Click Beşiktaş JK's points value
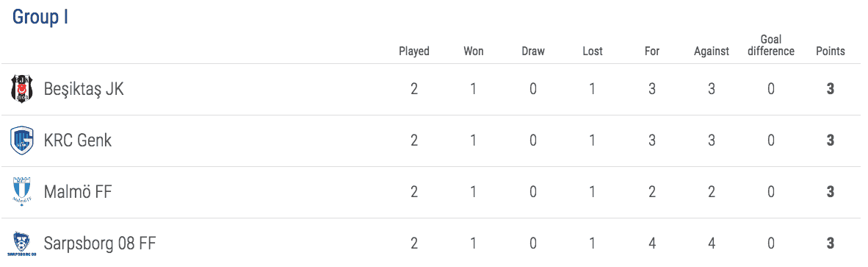This screenshot has height=267, width=868. (x=831, y=89)
